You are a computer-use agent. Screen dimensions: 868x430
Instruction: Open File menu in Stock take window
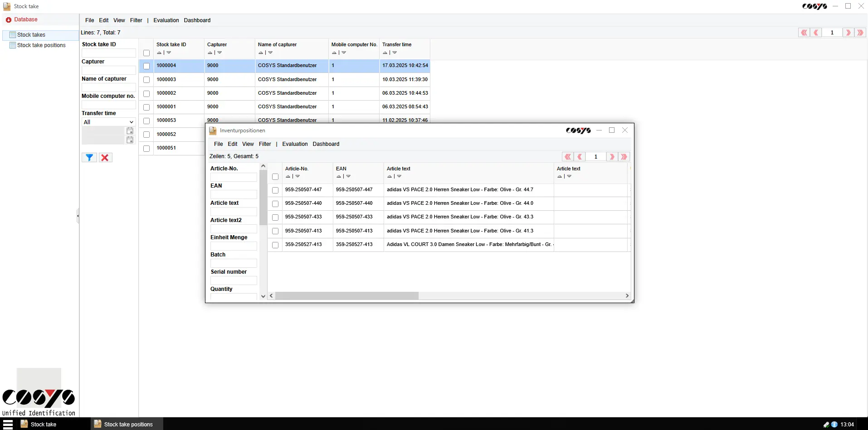coord(90,20)
